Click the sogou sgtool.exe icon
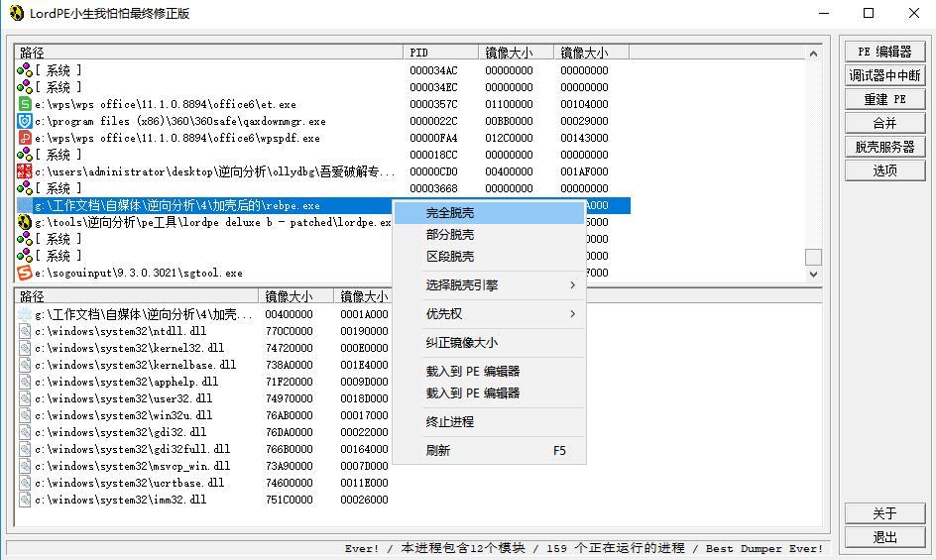The image size is (936, 560). [25, 273]
